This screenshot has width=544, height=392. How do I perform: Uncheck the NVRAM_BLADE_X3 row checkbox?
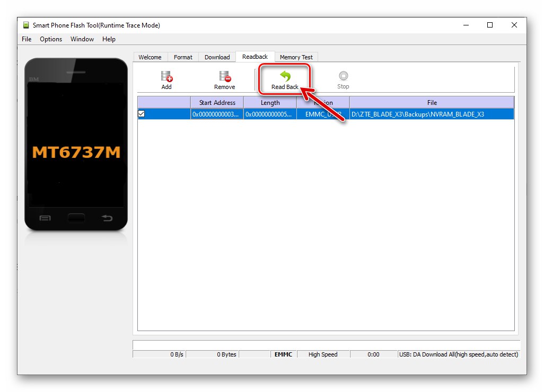click(142, 114)
